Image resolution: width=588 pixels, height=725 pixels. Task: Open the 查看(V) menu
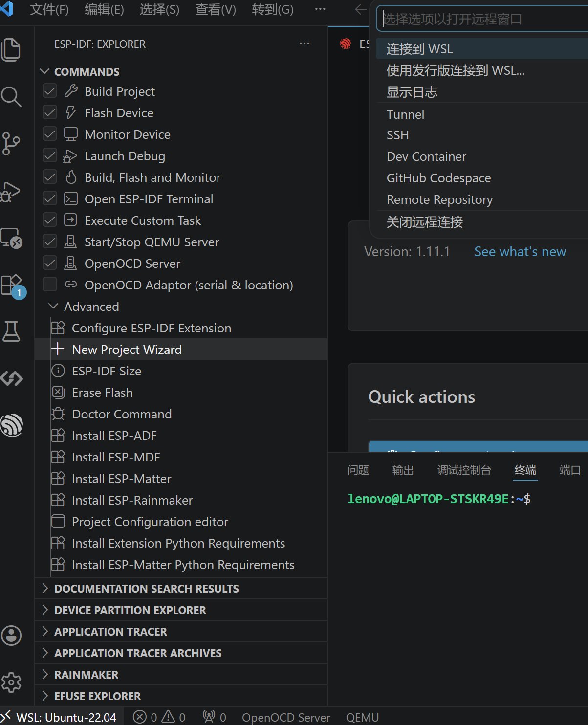[x=216, y=10]
